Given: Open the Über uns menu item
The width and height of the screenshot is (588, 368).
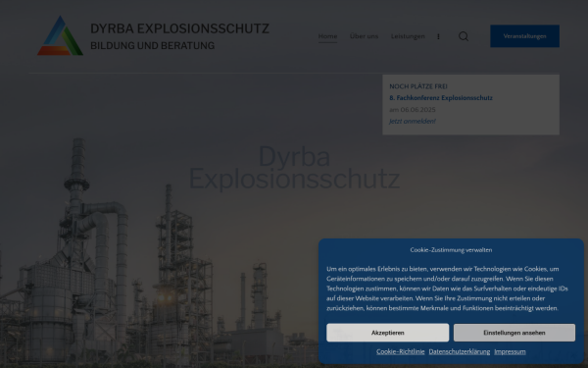Looking at the screenshot, I should click(x=364, y=36).
